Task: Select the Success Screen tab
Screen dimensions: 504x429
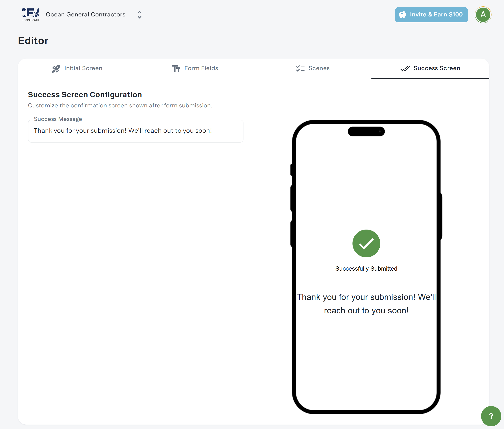Action: coord(437,68)
